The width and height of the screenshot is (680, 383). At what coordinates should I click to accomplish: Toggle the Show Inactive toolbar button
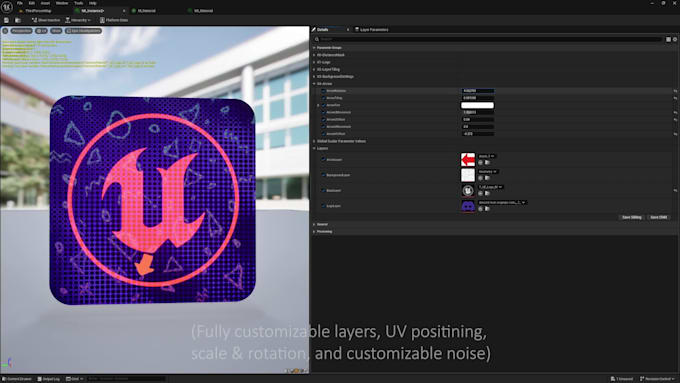(x=46, y=20)
